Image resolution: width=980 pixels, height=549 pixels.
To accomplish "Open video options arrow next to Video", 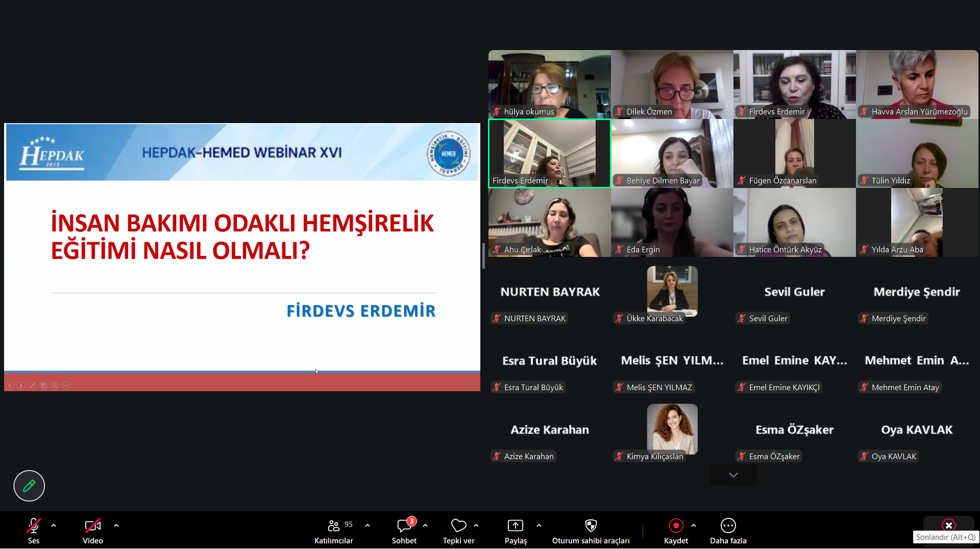I will coord(116,526).
